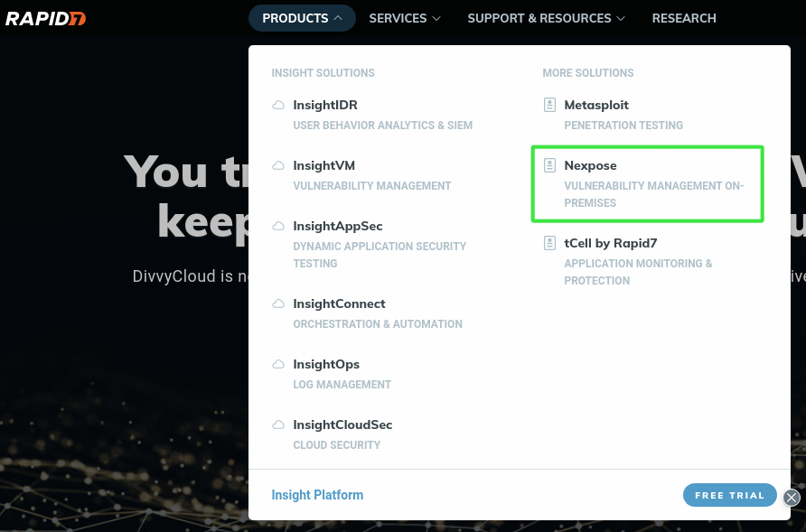The image size is (806, 532).
Task: Click 'User Behavior Analytics & SIEM' subtitle
Action: pyautogui.click(x=383, y=126)
